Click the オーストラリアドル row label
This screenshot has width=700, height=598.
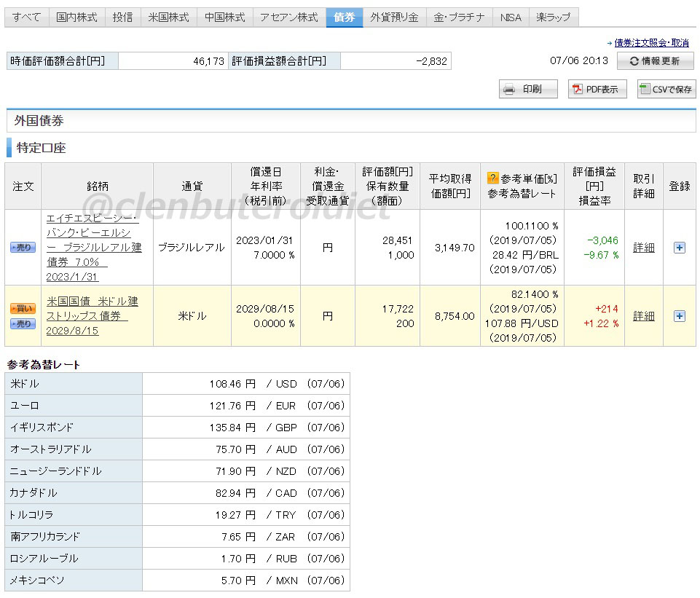(x=51, y=450)
